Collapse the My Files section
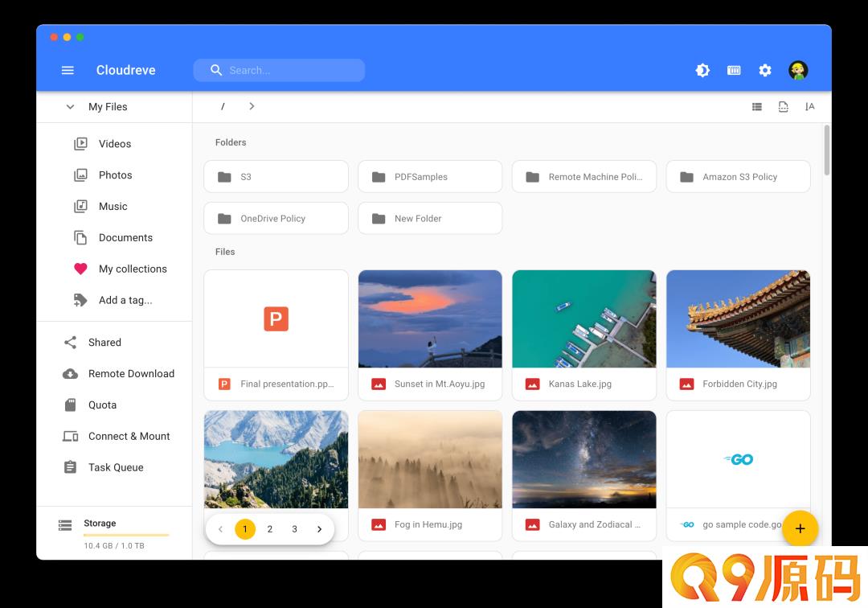 click(x=70, y=107)
